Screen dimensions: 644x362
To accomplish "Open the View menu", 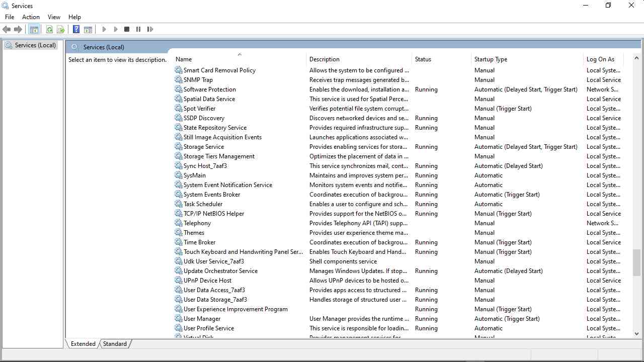I will point(54,17).
